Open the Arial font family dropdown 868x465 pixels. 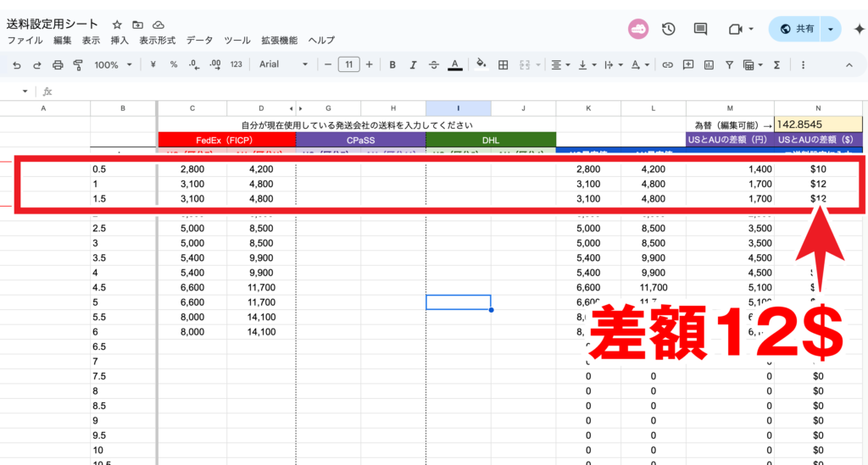283,64
